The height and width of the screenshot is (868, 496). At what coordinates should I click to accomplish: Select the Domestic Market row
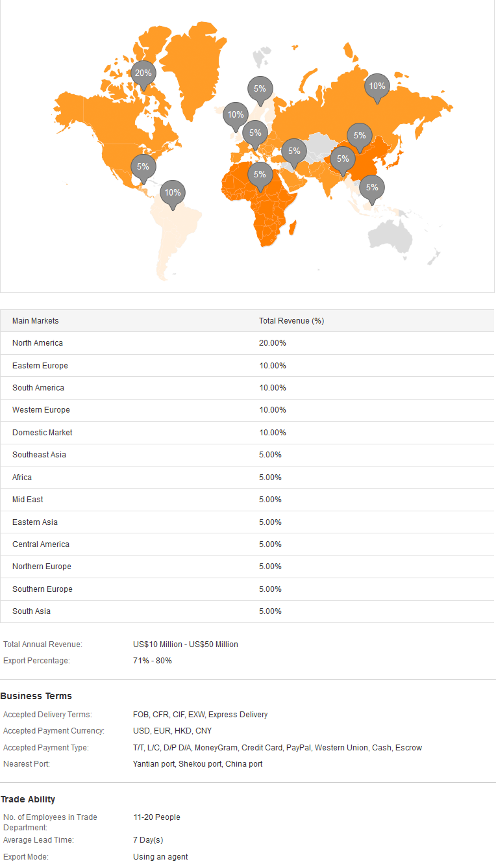247,433
